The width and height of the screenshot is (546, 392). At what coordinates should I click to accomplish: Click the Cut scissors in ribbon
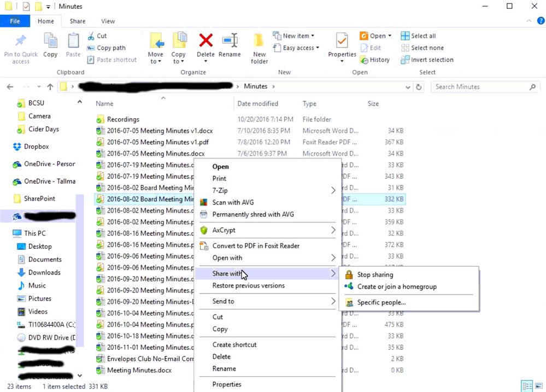(x=91, y=36)
